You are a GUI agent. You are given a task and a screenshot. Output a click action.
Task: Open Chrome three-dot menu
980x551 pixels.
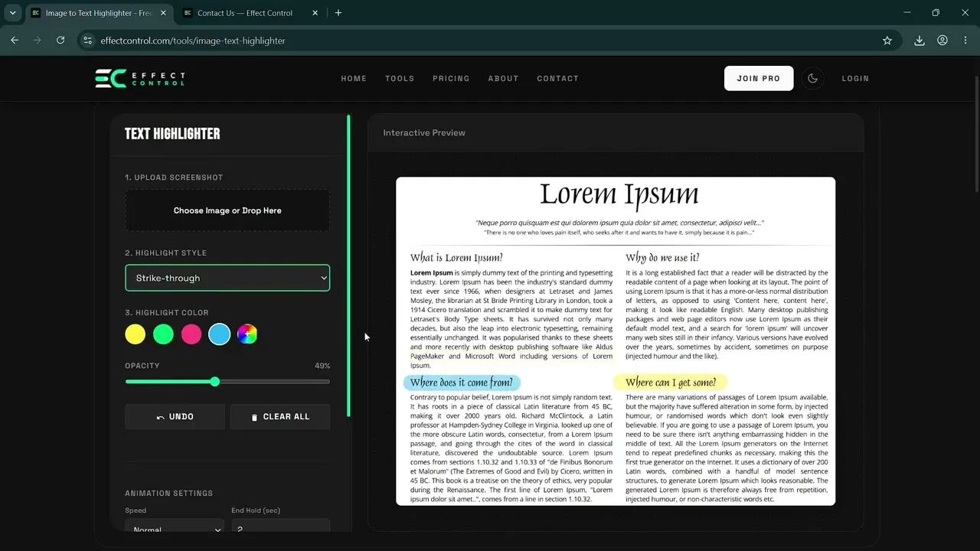point(965,41)
